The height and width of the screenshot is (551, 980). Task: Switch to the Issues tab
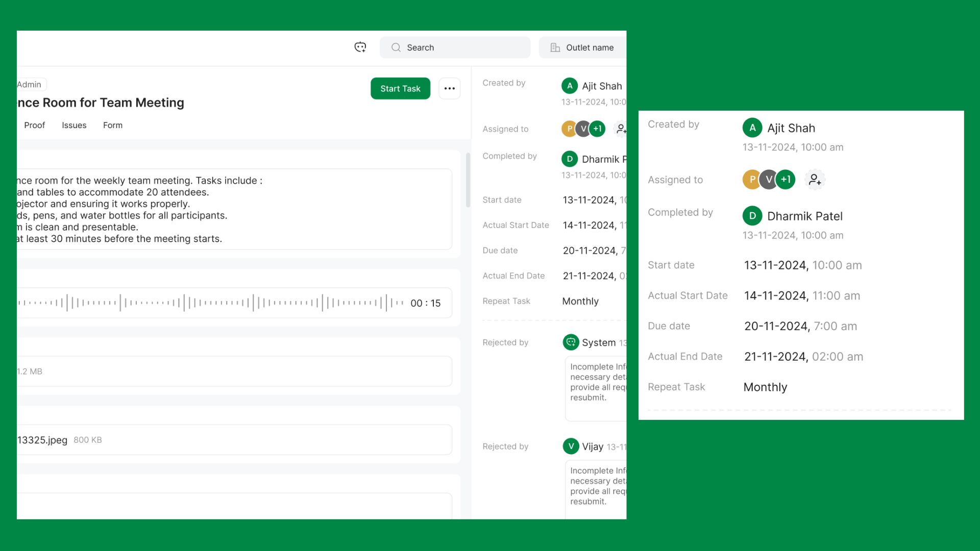pyautogui.click(x=74, y=126)
